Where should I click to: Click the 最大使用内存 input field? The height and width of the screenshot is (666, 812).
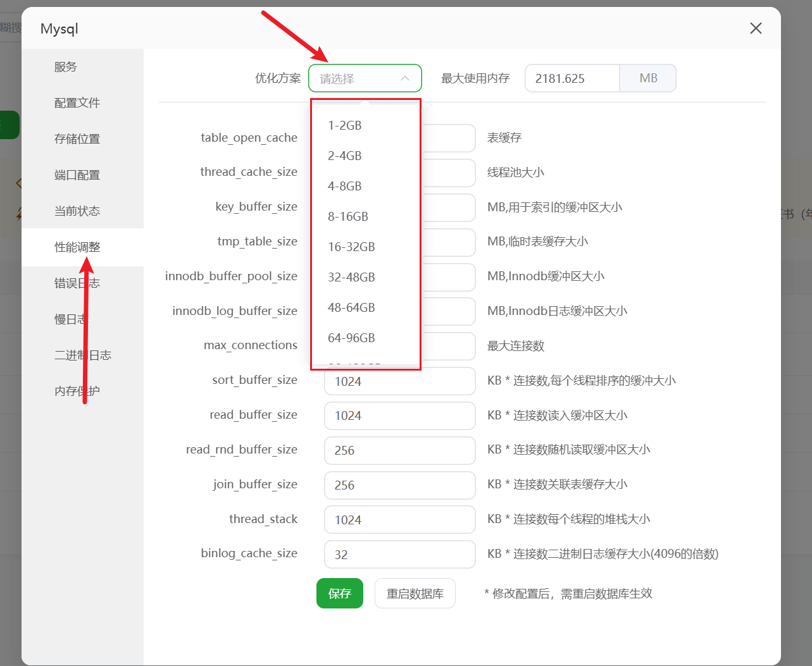tap(572, 78)
